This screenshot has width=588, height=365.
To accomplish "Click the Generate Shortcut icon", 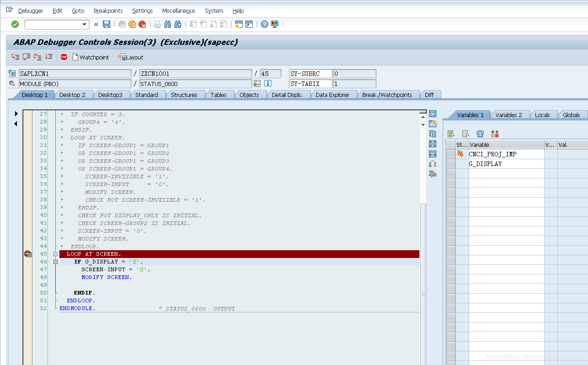I will tap(249, 24).
